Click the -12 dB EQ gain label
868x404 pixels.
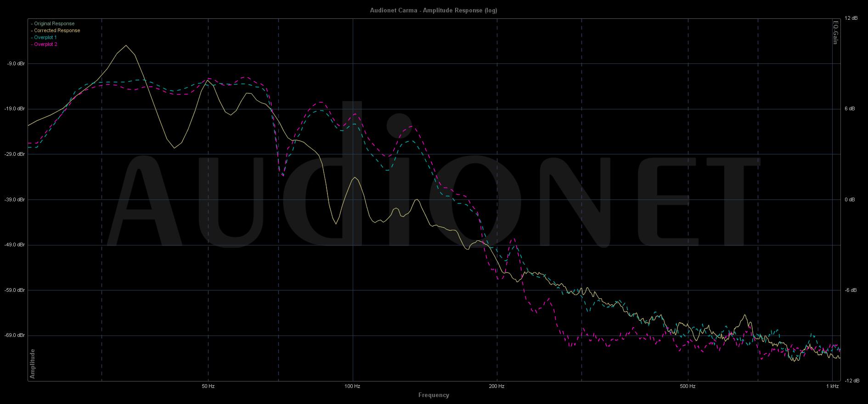(851, 381)
